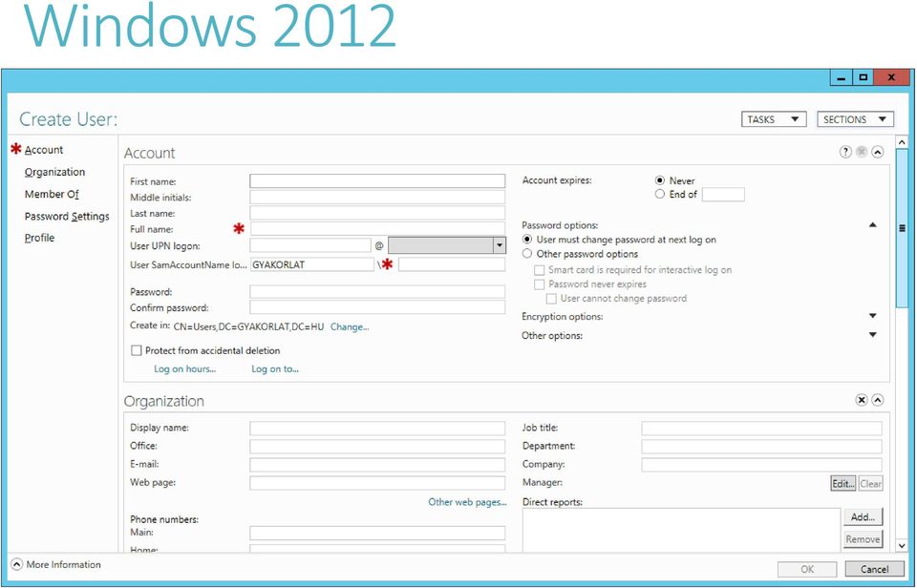Click the More Information chevron icon
Image resolution: width=917 pixels, height=588 pixels.
17,565
